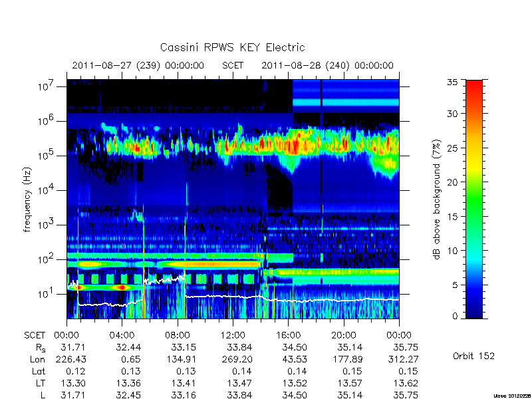
Task: Click color bar tick value '0'
Action: tap(455, 316)
